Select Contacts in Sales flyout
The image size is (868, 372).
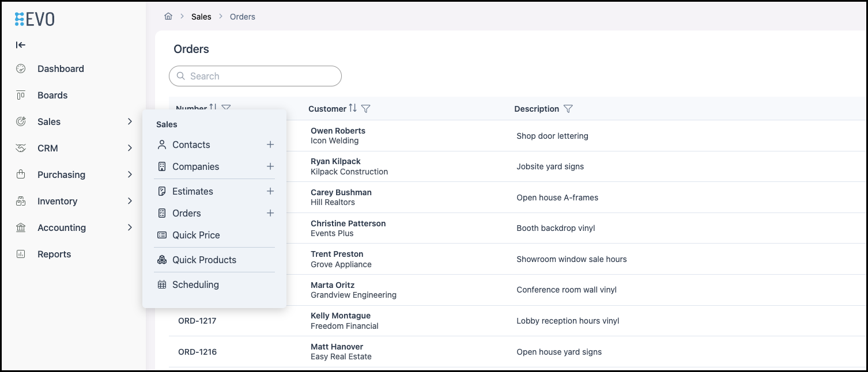point(191,145)
